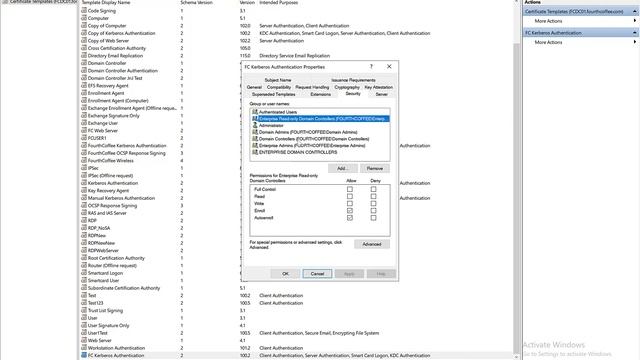
Task: Switch to the Compatibility tab
Action: coord(279,87)
